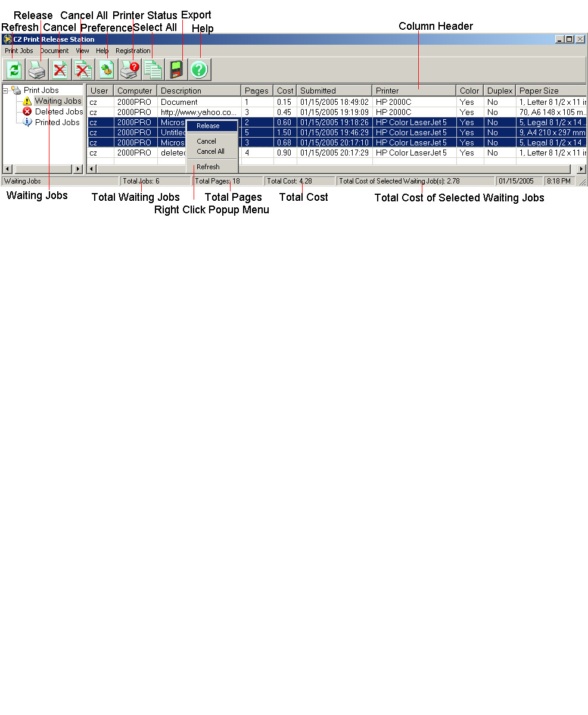Click the 8:18 PM time in status bar
Image resolution: width=588 pixels, height=715 pixels.
tap(560, 181)
